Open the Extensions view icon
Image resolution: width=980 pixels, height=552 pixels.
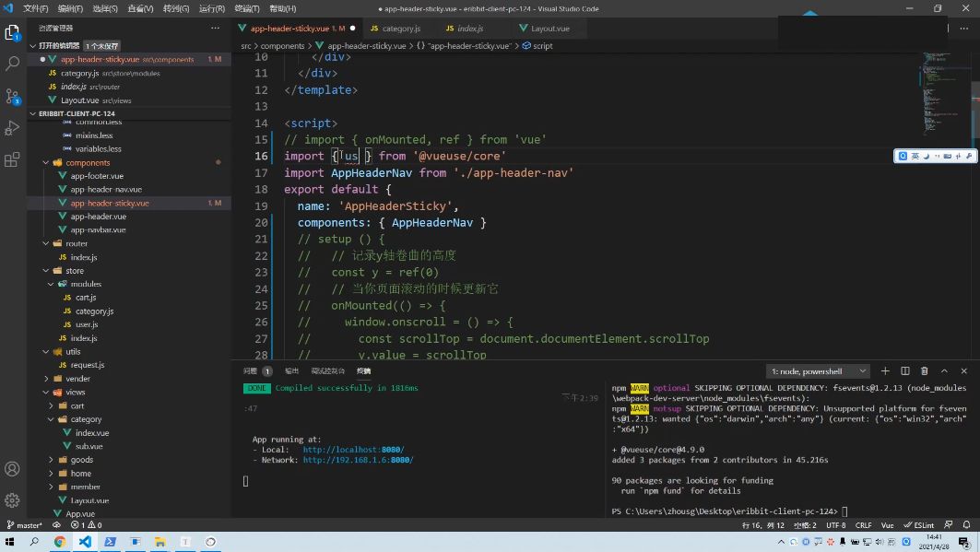click(x=13, y=159)
